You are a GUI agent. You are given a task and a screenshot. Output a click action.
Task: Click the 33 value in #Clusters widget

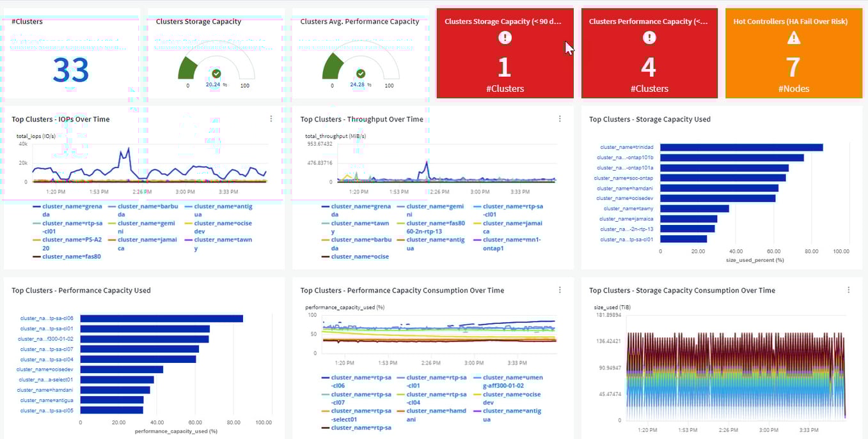[x=70, y=70]
